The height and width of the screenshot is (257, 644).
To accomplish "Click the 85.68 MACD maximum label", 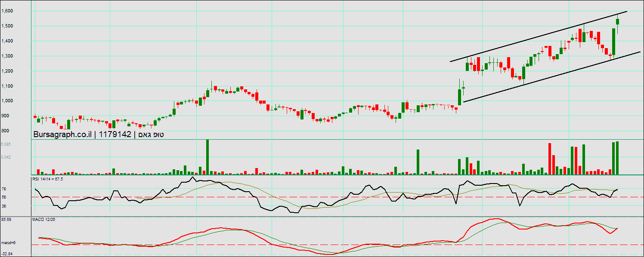I will click(x=6, y=220).
